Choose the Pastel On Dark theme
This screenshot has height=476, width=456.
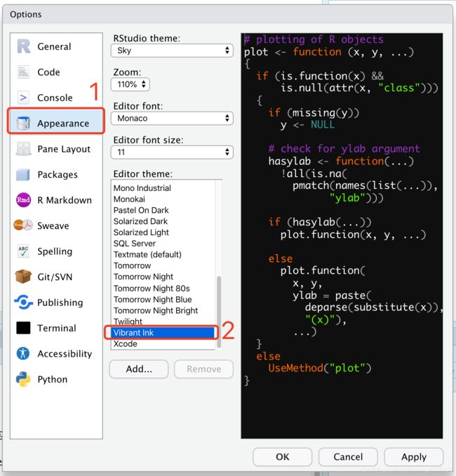163,210
